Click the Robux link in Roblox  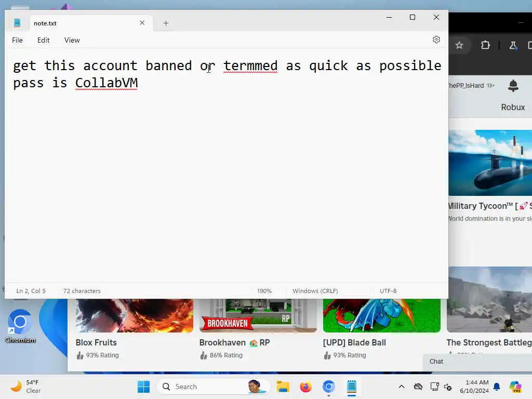[x=513, y=107]
